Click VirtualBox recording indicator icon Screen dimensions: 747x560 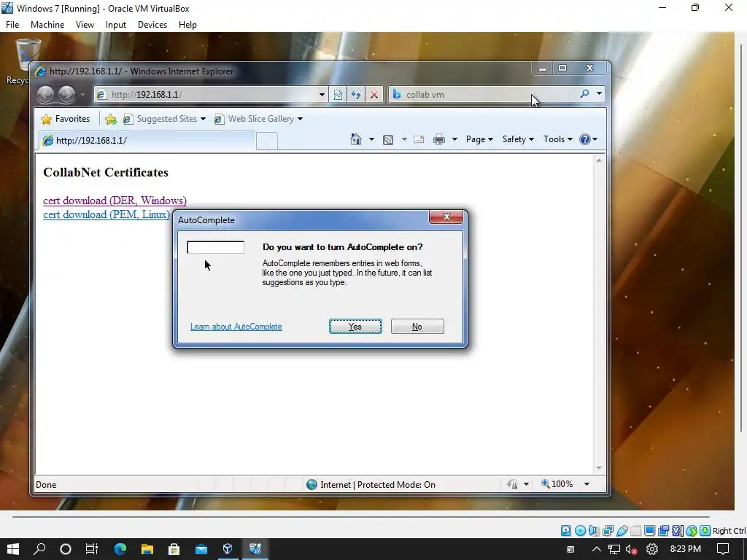pos(663,531)
